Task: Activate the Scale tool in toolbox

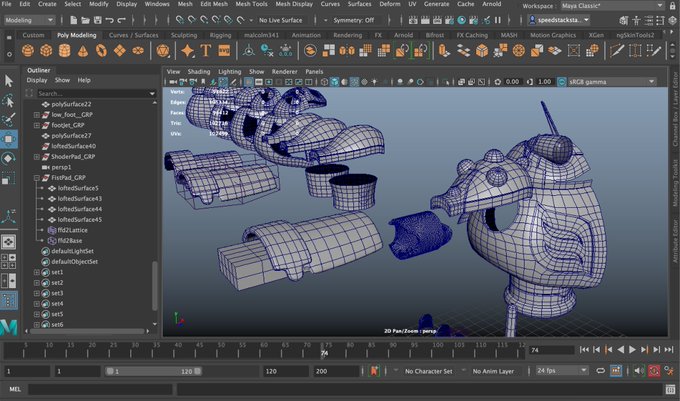Action: [9, 178]
